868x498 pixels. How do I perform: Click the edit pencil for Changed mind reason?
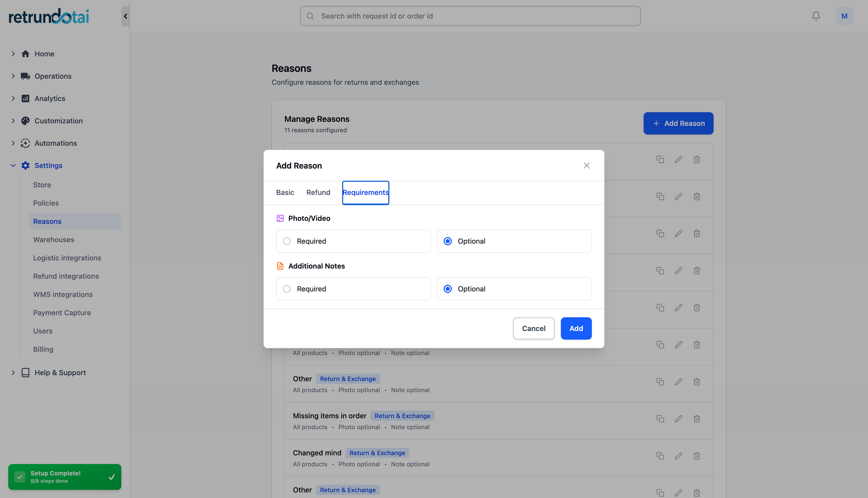(678, 456)
